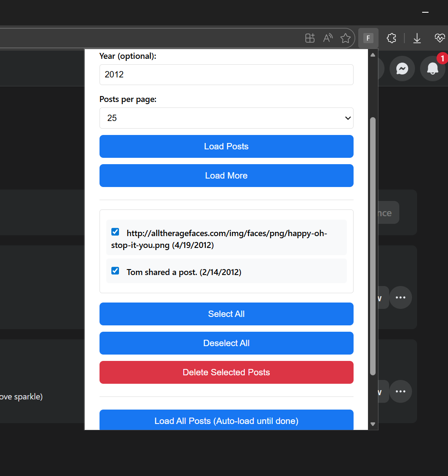The height and width of the screenshot is (476, 448).
Task: Uncheck the alltheragefaces.com post checkbox
Action: (x=115, y=232)
